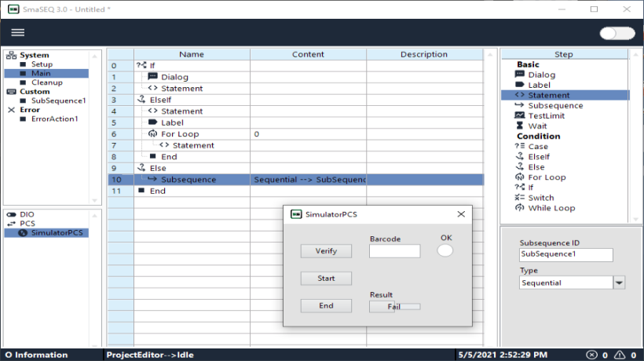
Task: Click the System network icon
Action: pos(12,55)
